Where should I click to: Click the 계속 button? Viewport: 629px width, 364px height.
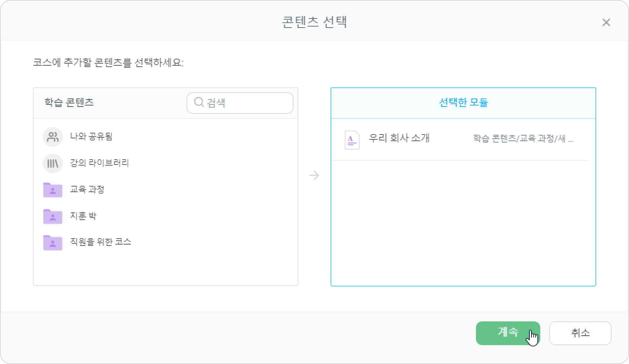tap(508, 333)
